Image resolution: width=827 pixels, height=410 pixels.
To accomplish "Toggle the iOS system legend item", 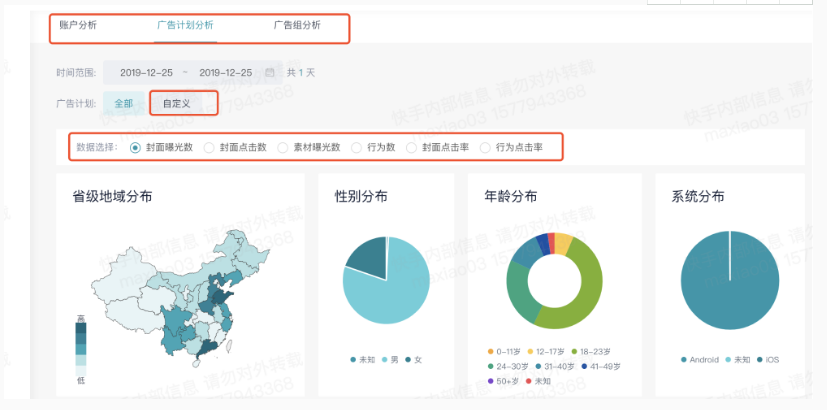I will 768,360.
